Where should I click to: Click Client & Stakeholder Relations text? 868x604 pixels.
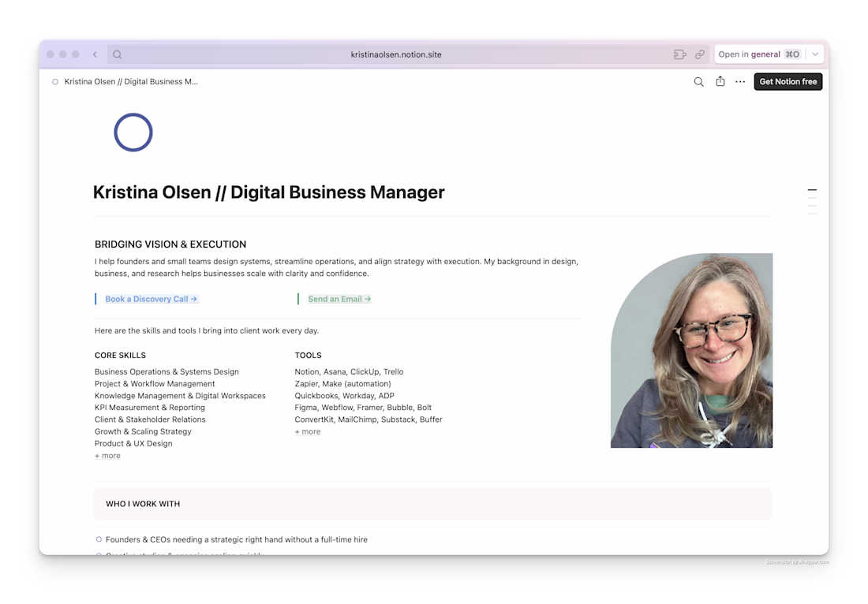point(150,419)
